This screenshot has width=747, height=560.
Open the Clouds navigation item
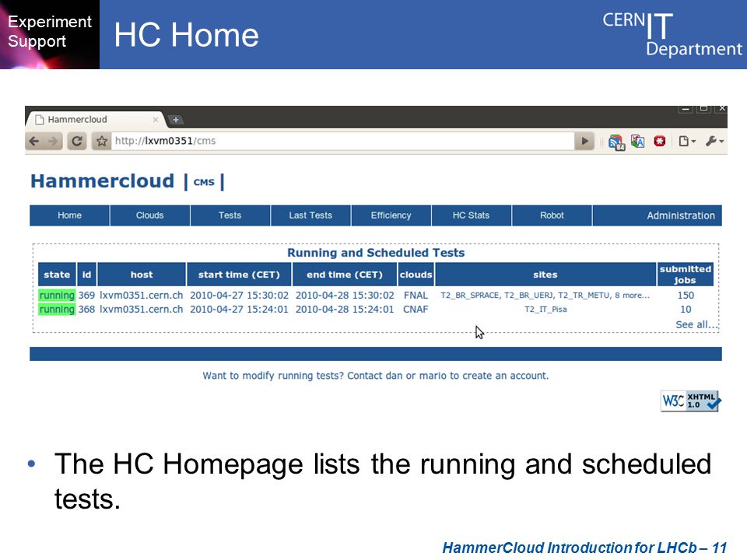coord(149,215)
